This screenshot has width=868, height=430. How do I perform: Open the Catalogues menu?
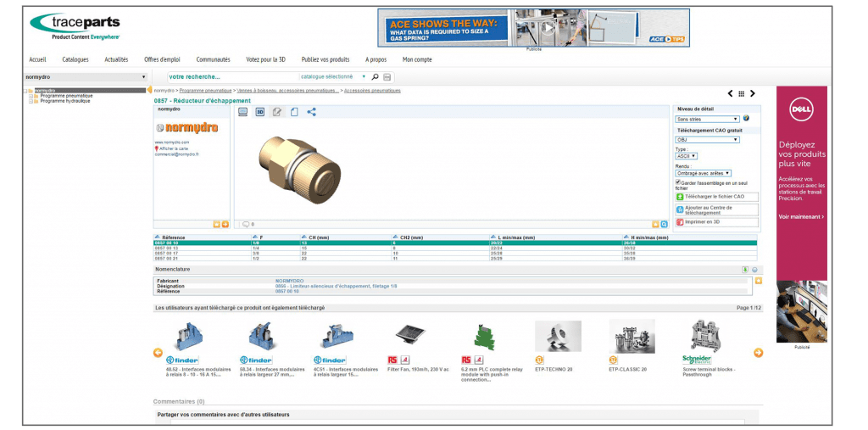point(75,59)
